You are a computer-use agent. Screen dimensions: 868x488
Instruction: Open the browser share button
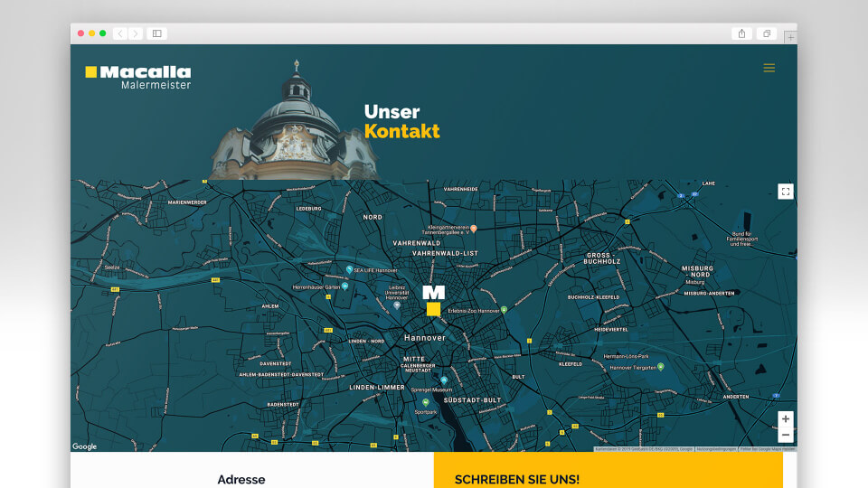pyautogui.click(x=741, y=33)
